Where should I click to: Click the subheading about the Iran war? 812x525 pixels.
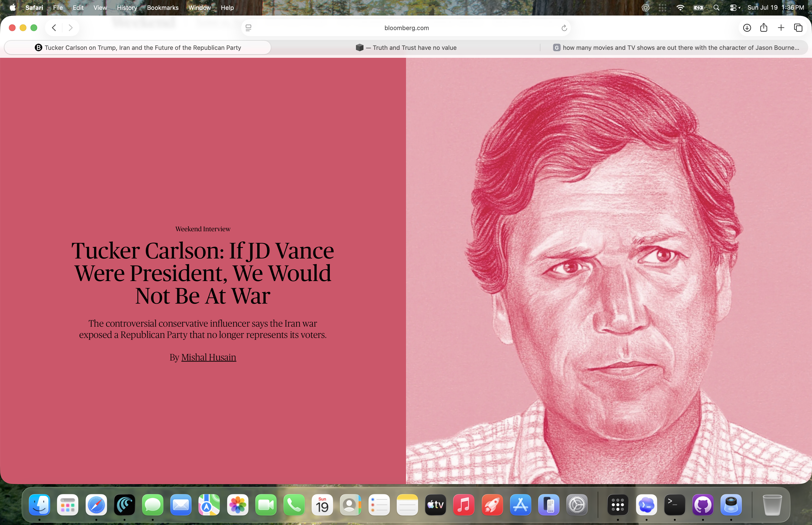tap(203, 329)
